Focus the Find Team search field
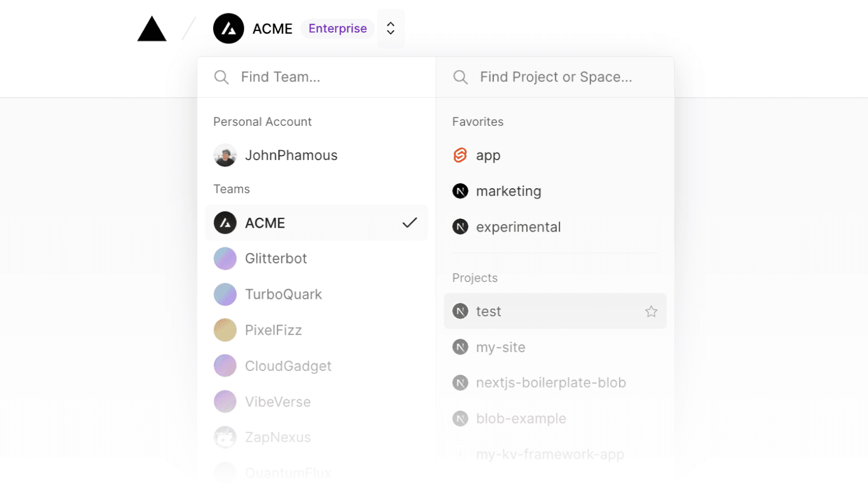Viewport: 868px width, 488px height. click(325, 77)
